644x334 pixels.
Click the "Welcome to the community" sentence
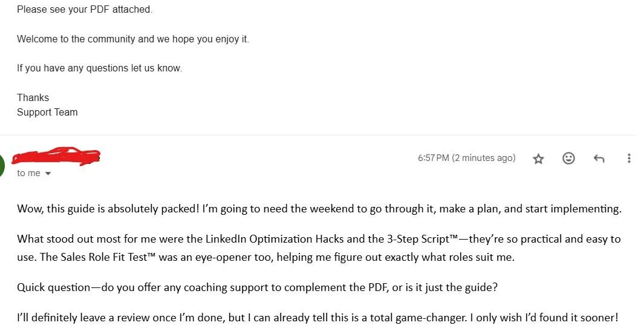(132, 39)
